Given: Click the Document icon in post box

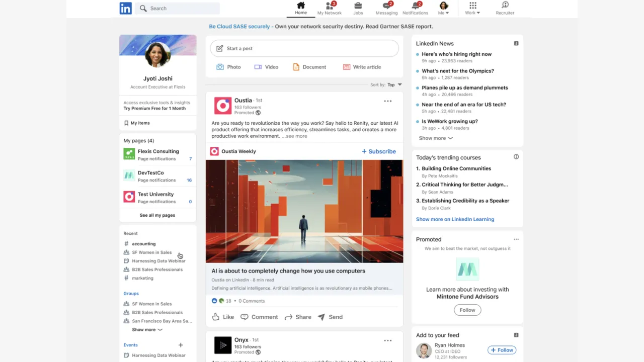Looking at the screenshot, I should point(296,67).
